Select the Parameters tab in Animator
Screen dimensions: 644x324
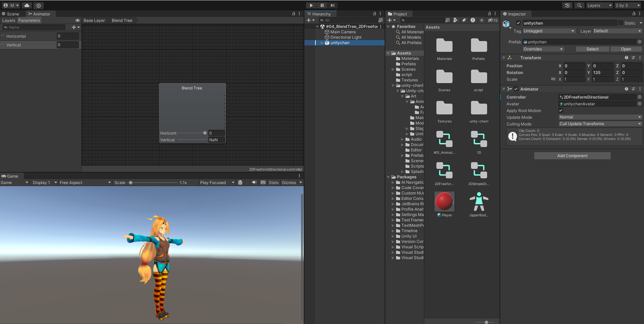coord(29,21)
